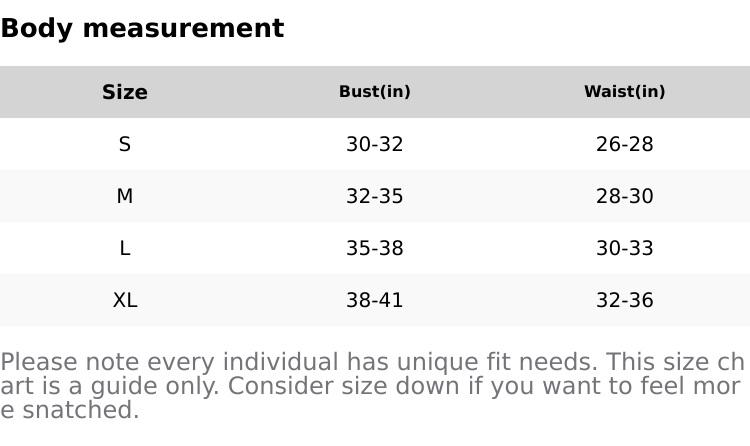Select bust value 38-41
The image size is (750, 446).
(375, 300)
